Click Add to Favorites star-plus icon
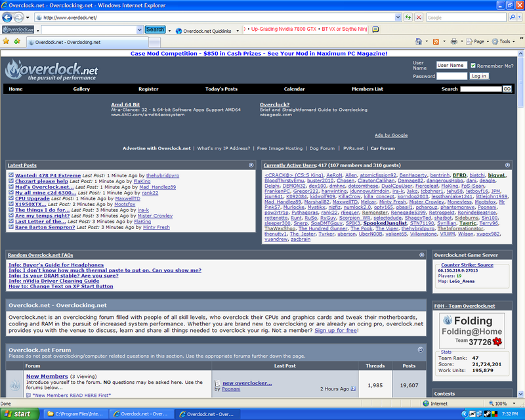 [x=17, y=41]
